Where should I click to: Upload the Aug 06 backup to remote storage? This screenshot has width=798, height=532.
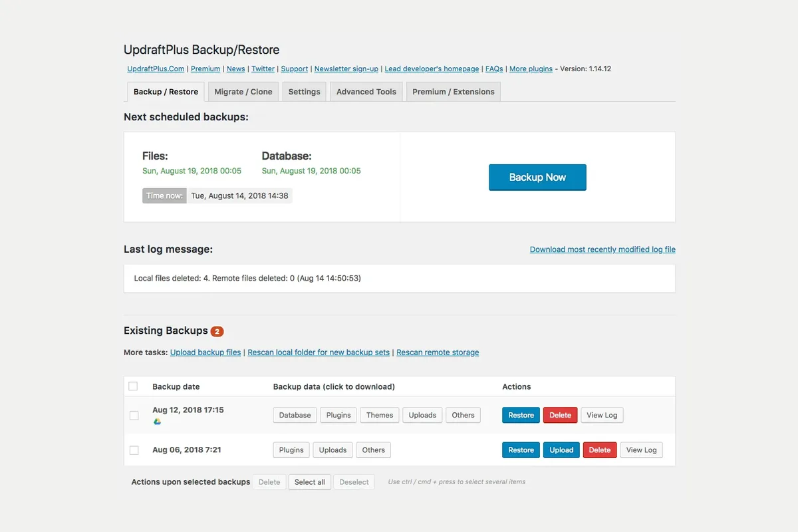coord(561,450)
